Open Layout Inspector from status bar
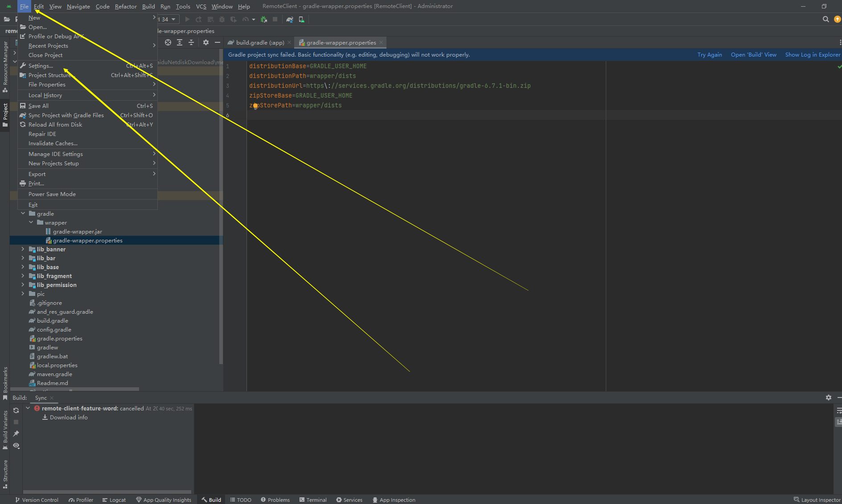The height and width of the screenshot is (504, 842). pyautogui.click(x=817, y=500)
